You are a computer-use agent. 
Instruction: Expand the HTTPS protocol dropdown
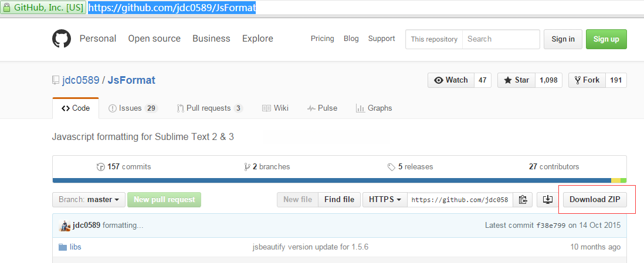(x=385, y=200)
